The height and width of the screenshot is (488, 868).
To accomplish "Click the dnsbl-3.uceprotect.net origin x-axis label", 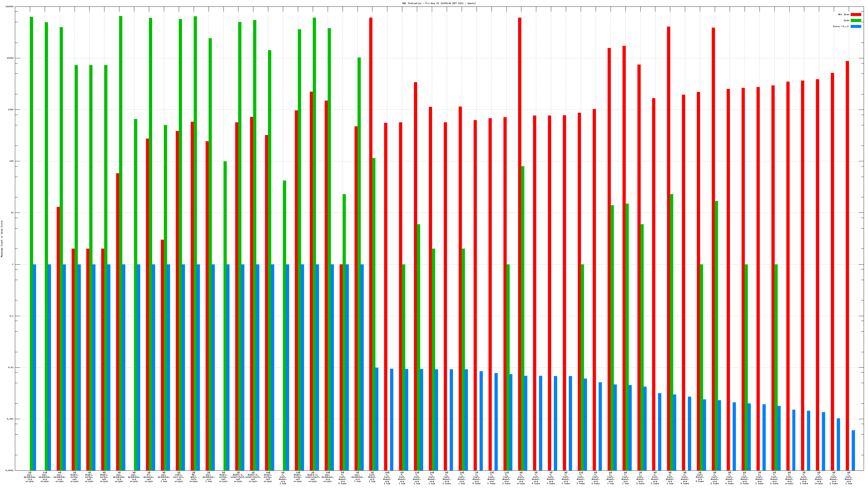I will coord(313,477).
